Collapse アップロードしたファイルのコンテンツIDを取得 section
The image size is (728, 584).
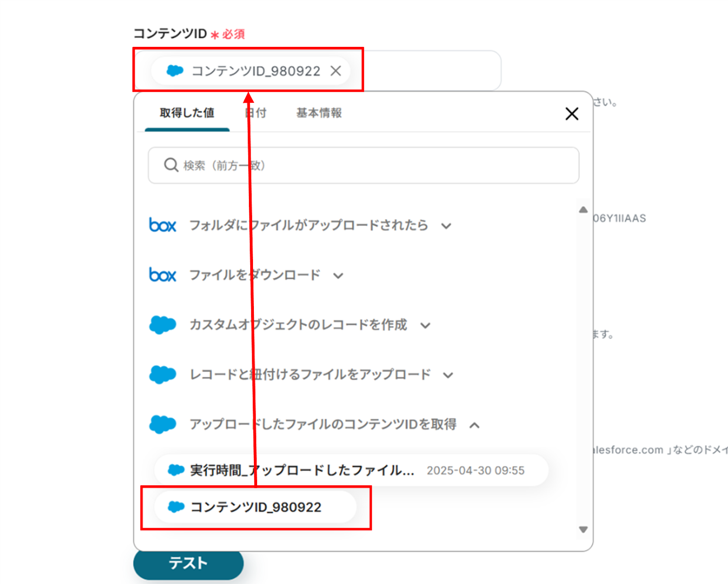475,425
